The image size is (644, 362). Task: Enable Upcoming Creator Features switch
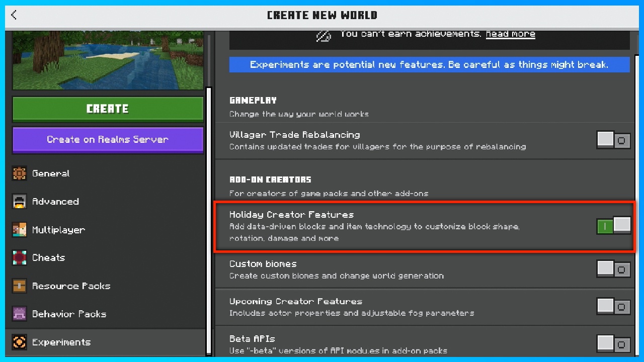[x=613, y=306]
